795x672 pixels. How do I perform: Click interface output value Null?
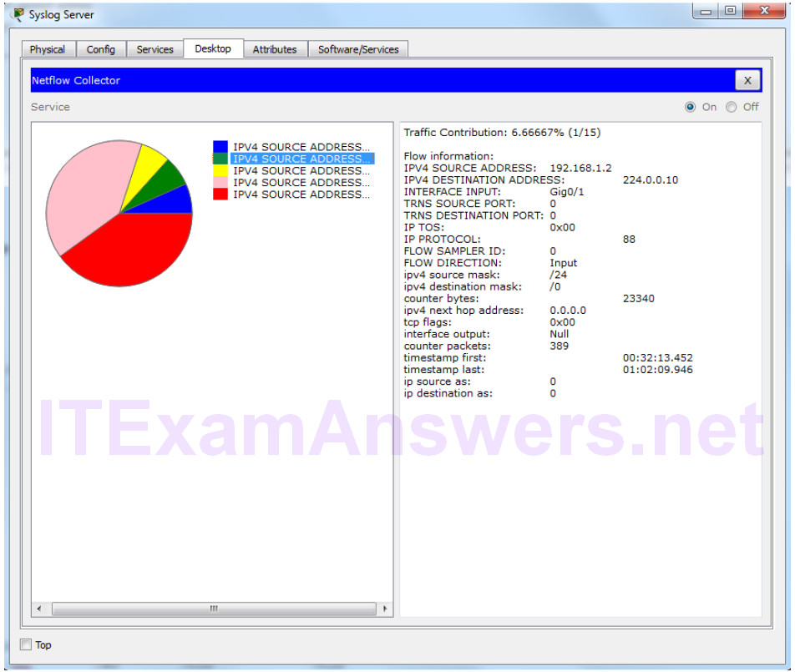(x=560, y=334)
